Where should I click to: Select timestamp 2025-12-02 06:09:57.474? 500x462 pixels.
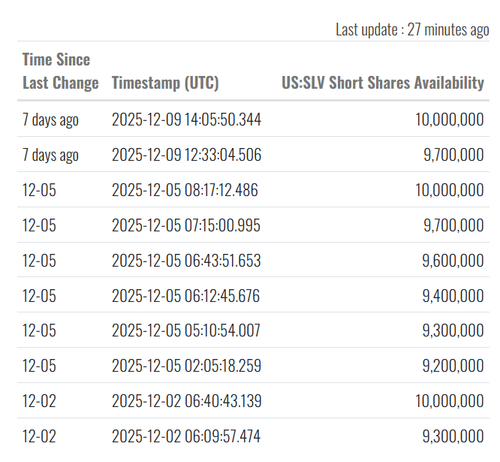(x=186, y=436)
